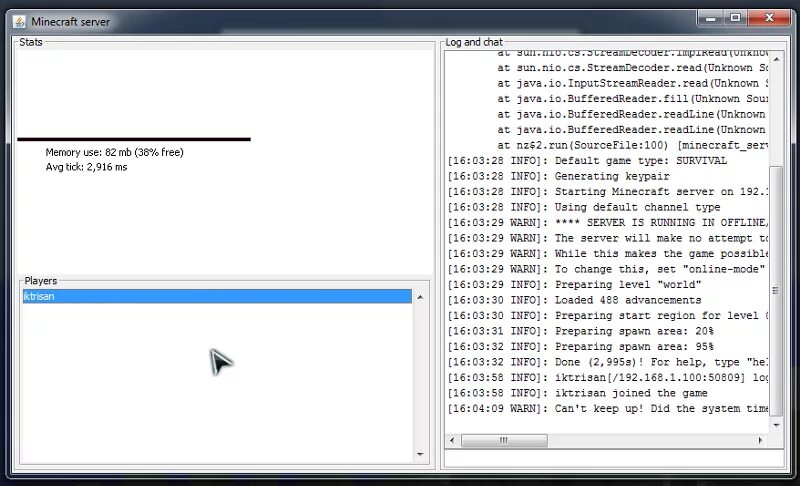
Task: Click log line "Default game type: SURVIVAL"
Action: 587,161
